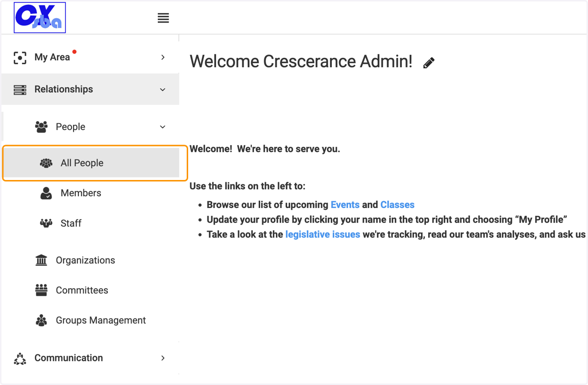Open Groups Management
This screenshot has height=385, width=588.
coord(101,320)
